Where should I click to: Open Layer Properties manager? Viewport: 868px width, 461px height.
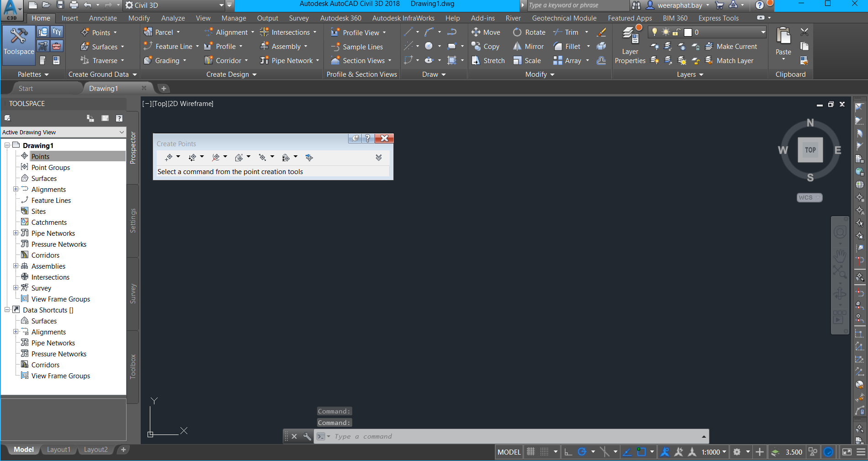click(630, 46)
